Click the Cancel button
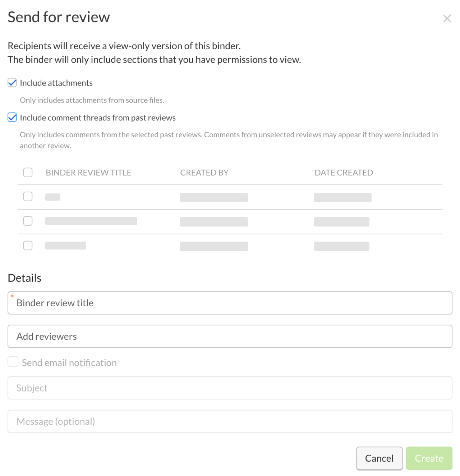The width and height of the screenshot is (460, 476). click(379, 458)
